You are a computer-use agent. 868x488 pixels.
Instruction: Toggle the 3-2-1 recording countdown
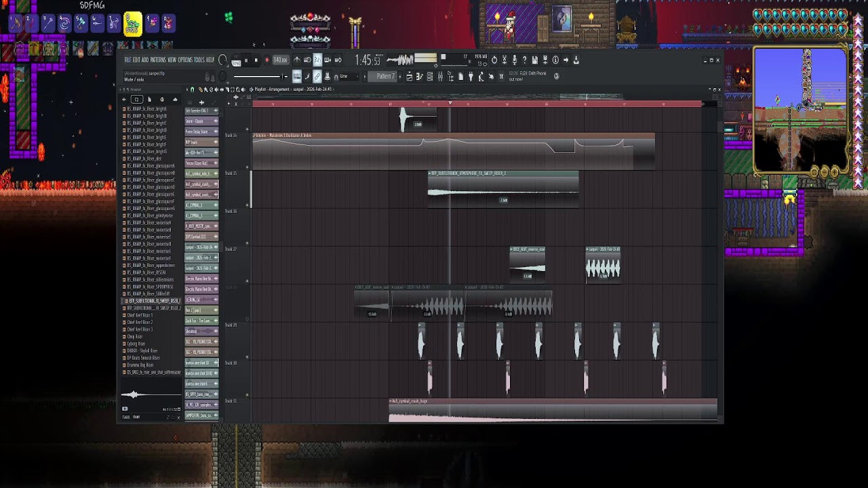pos(318,60)
